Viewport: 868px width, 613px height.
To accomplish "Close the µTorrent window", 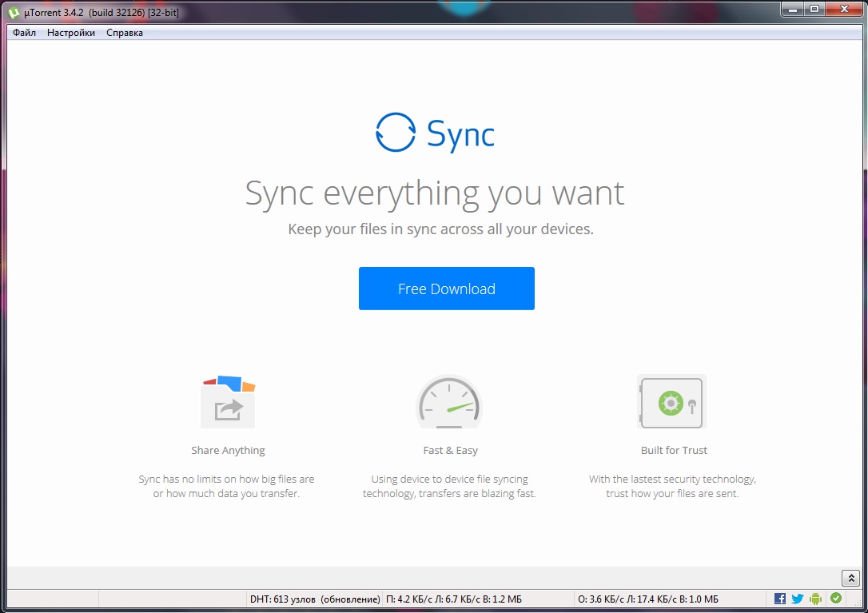I will 844,10.
